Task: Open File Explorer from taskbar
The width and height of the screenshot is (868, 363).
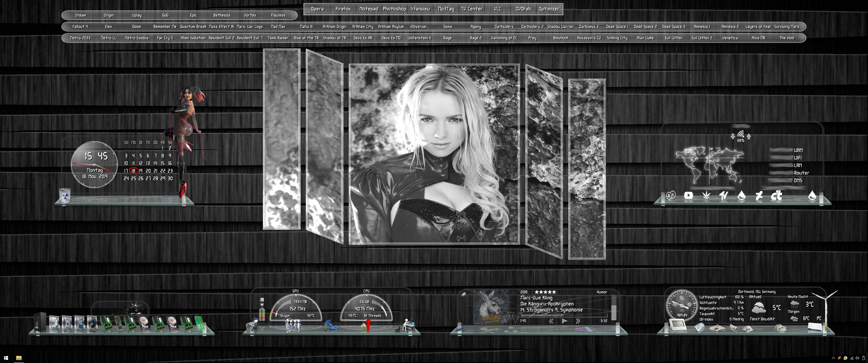Action: pos(19,358)
